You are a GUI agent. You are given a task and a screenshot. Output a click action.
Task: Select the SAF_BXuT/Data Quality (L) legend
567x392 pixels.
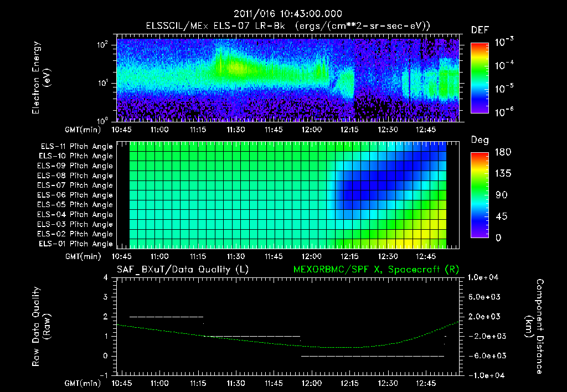coord(183,270)
